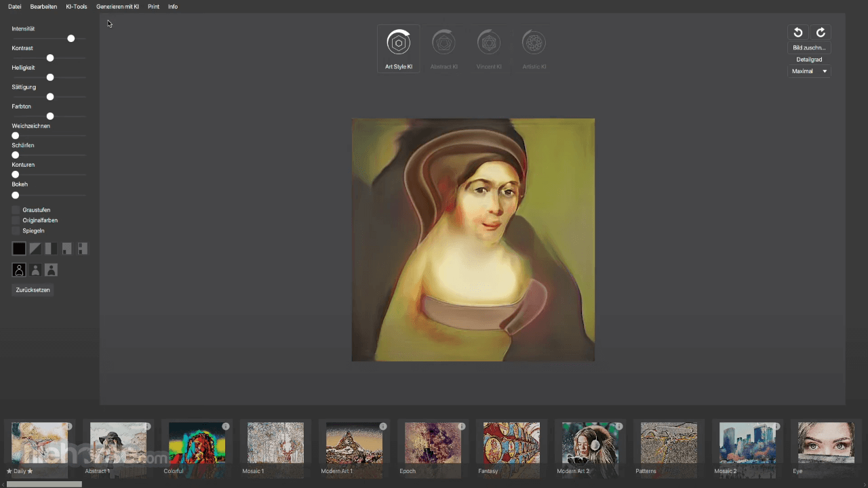The width and height of the screenshot is (868, 488).
Task: Select the vertical half-split mask icon
Action: tap(51, 249)
